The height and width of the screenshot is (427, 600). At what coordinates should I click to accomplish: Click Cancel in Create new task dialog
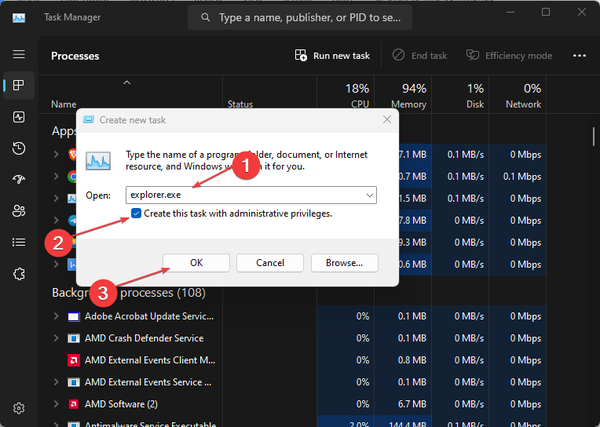click(x=270, y=263)
